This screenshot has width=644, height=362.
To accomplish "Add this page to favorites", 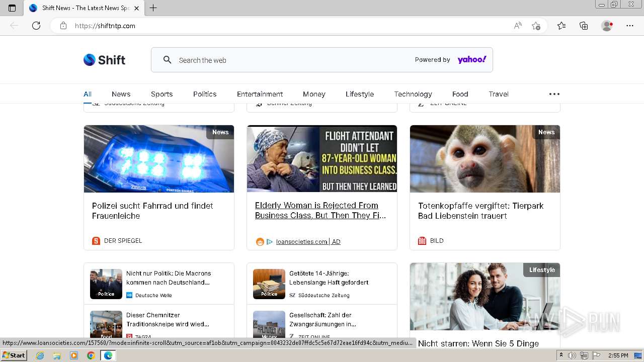I will (x=536, y=26).
